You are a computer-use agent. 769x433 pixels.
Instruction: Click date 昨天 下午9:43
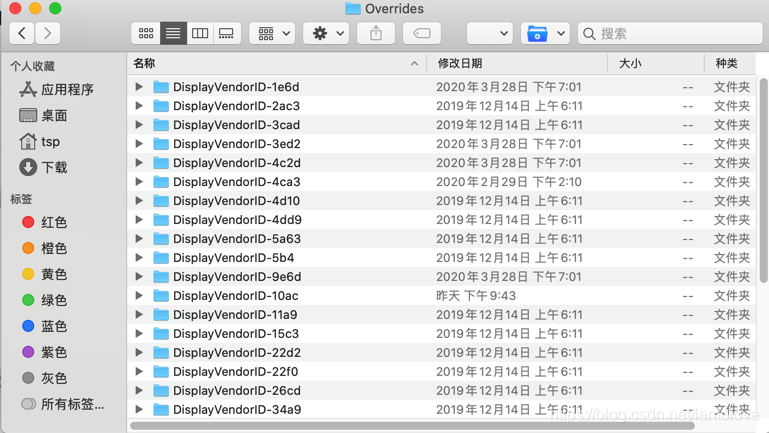point(476,296)
